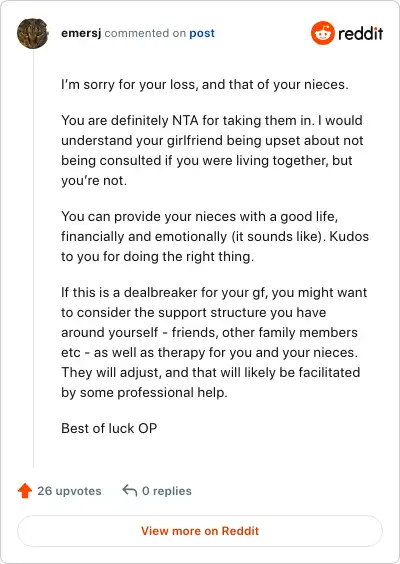Click the 'Best of luck OP' line
The width and height of the screenshot is (400, 564).
coord(109,428)
